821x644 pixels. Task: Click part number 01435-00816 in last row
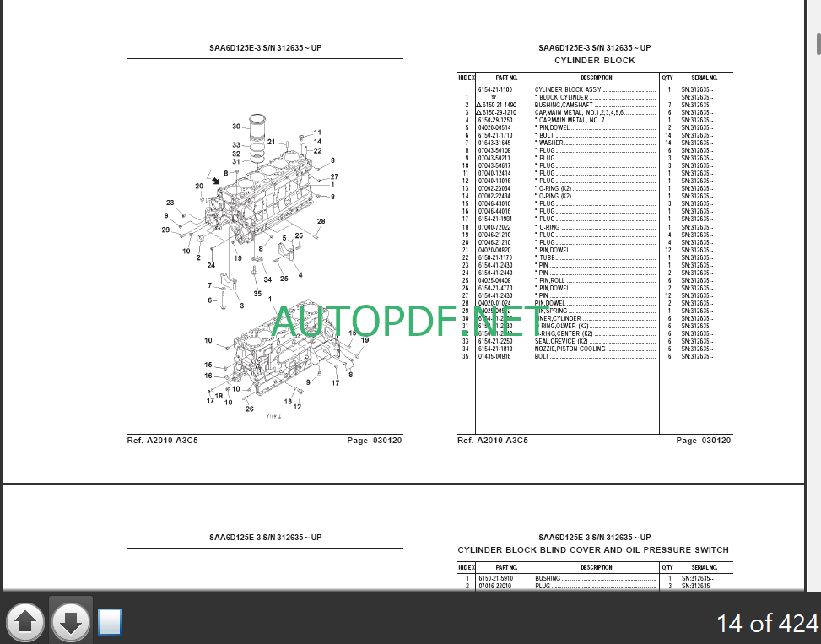coord(495,356)
